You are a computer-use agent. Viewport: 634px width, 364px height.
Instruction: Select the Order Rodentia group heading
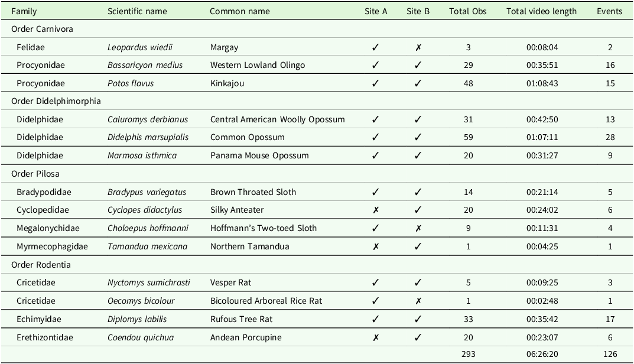click(40, 264)
